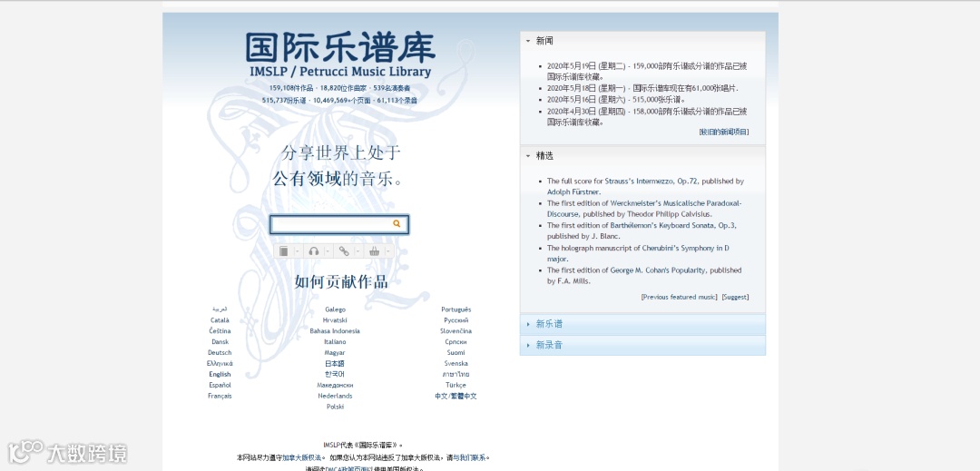Switch language to Српски
Viewport: 980px width, 471px height.
pyautogui.click(x=456, y=342)
